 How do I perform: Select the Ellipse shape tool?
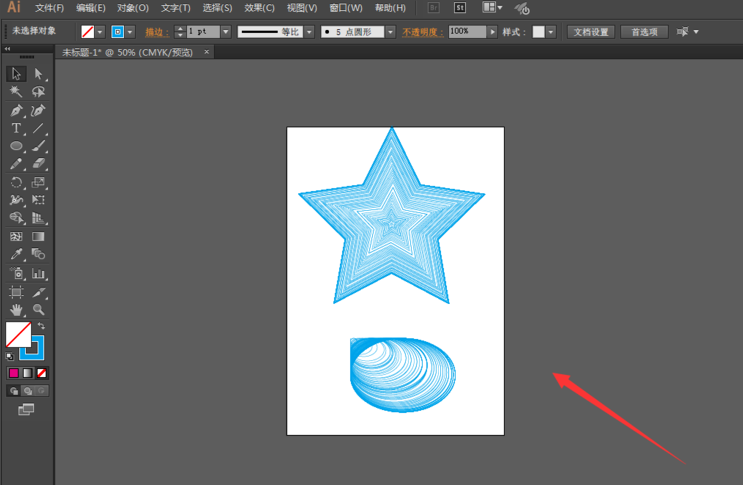17,147
